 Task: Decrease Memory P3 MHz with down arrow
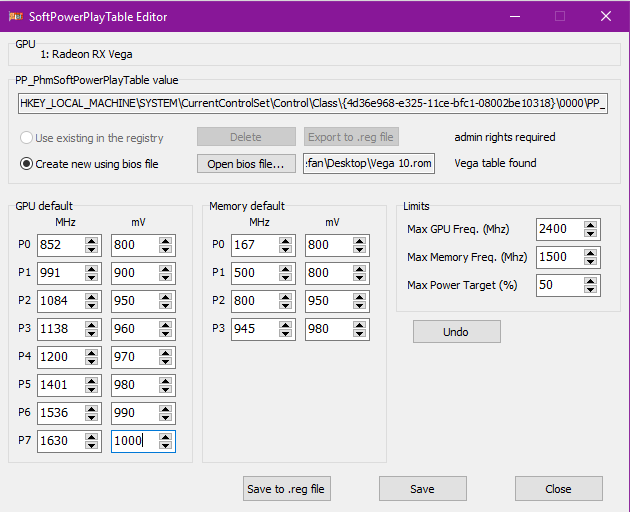point(285,333)
